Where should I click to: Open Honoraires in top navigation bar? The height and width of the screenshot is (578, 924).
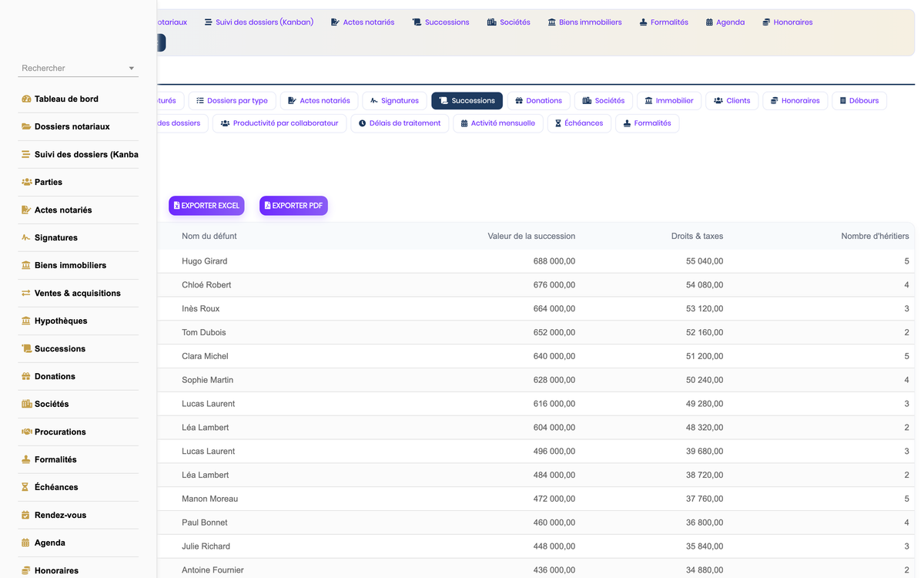coord(787,22)
